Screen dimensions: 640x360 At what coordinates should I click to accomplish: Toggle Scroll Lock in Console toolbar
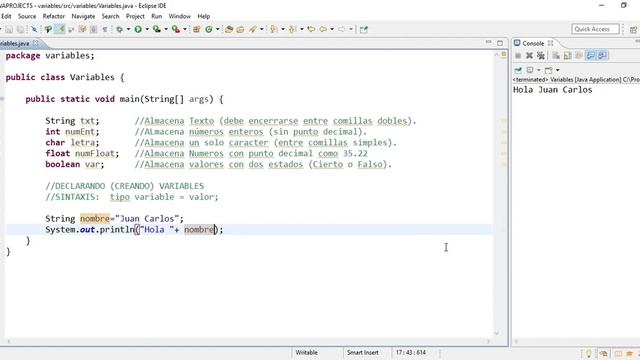[x=567, y=56]
